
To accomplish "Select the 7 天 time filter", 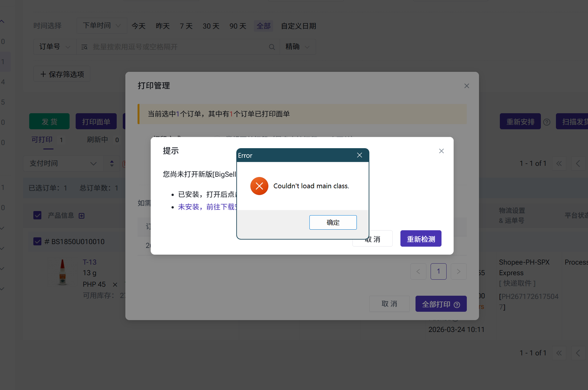I will [186, 26].
